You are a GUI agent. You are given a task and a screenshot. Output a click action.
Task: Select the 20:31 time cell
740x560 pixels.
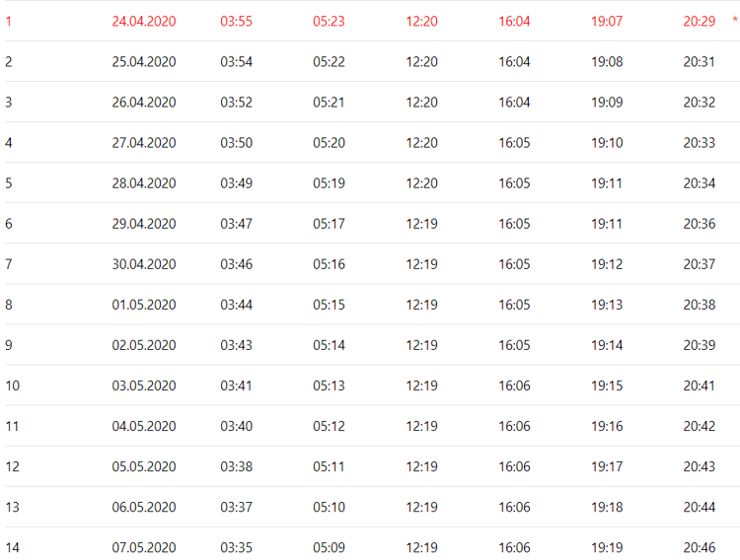pos(699,61)
